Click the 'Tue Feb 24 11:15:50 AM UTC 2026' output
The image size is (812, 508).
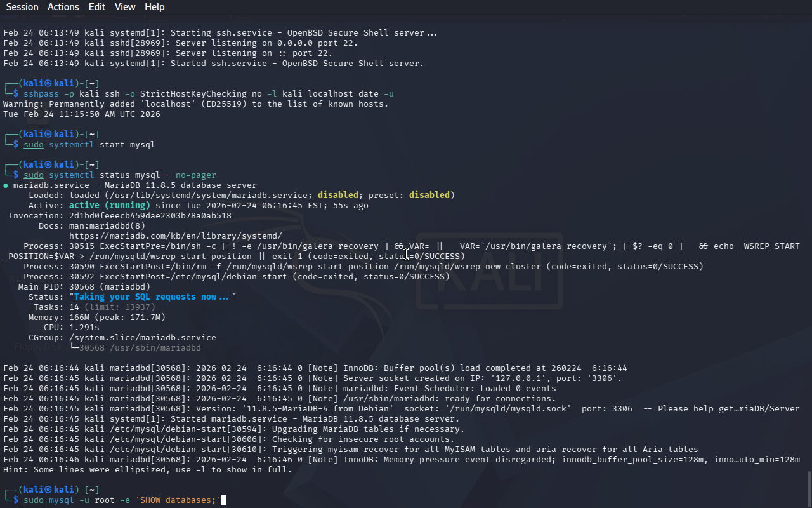click(x=81, y=114)
